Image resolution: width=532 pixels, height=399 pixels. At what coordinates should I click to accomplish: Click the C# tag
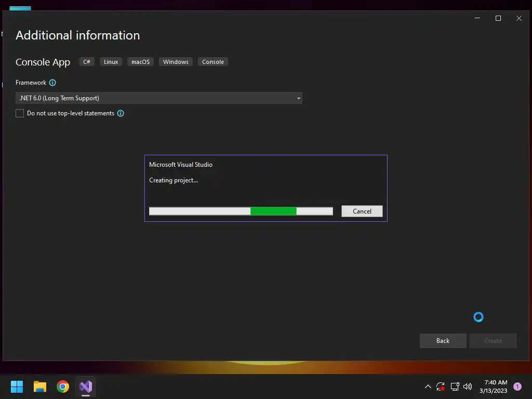point(87,62)
